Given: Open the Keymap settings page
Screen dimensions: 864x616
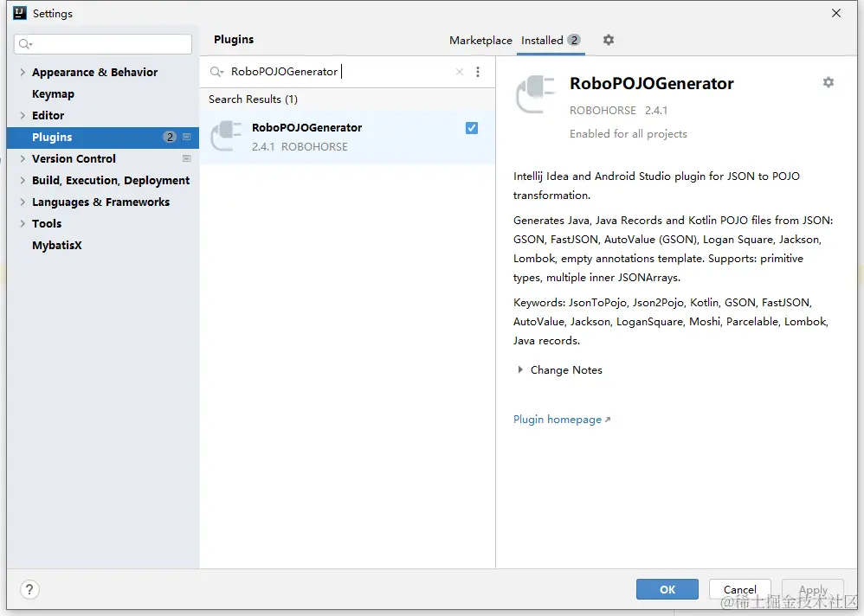Looking at the screenshot, I should (x=53, y=93).
